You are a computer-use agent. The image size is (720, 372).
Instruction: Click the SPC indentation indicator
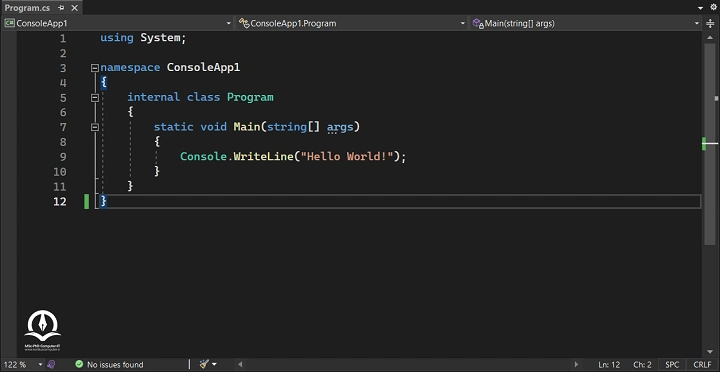[672, 365]
